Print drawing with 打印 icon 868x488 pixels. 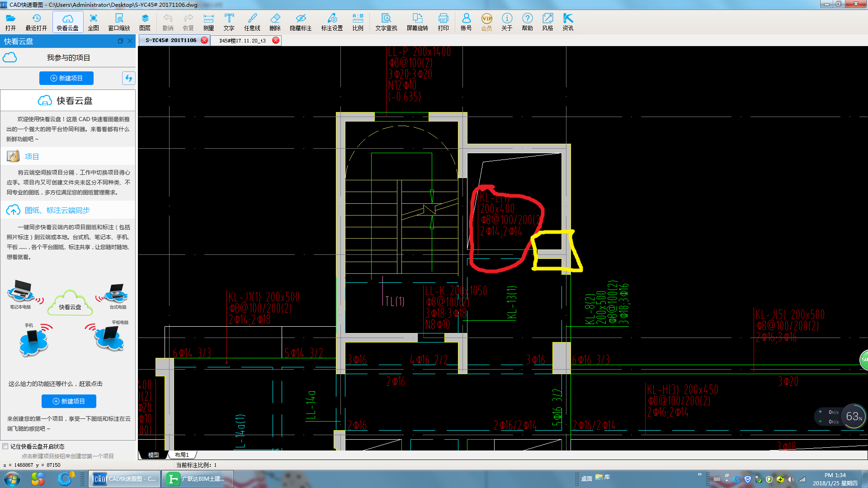coord(443,22)
